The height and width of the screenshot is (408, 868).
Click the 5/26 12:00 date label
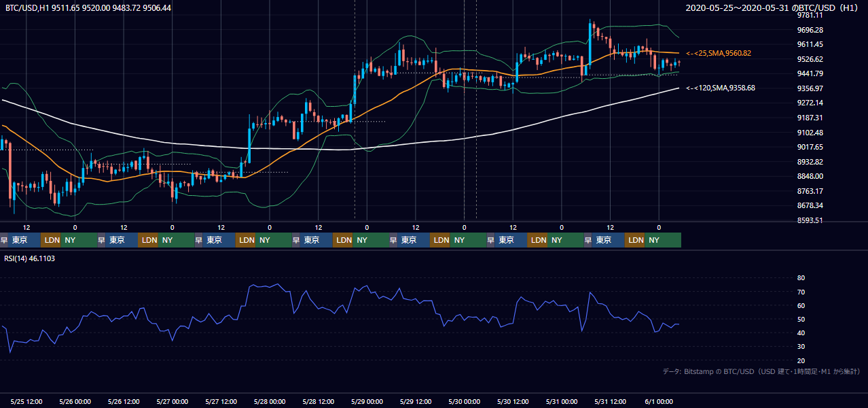point(124,401)
